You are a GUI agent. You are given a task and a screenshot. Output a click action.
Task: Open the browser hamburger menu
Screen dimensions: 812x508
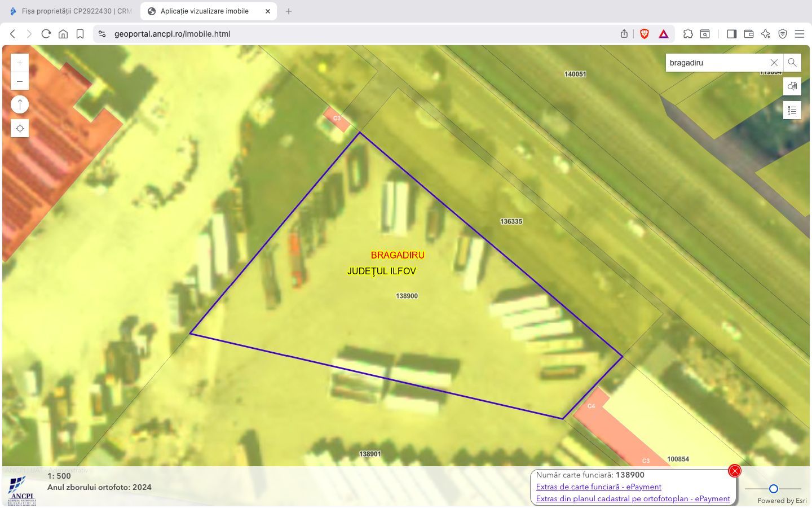[800, 34]
